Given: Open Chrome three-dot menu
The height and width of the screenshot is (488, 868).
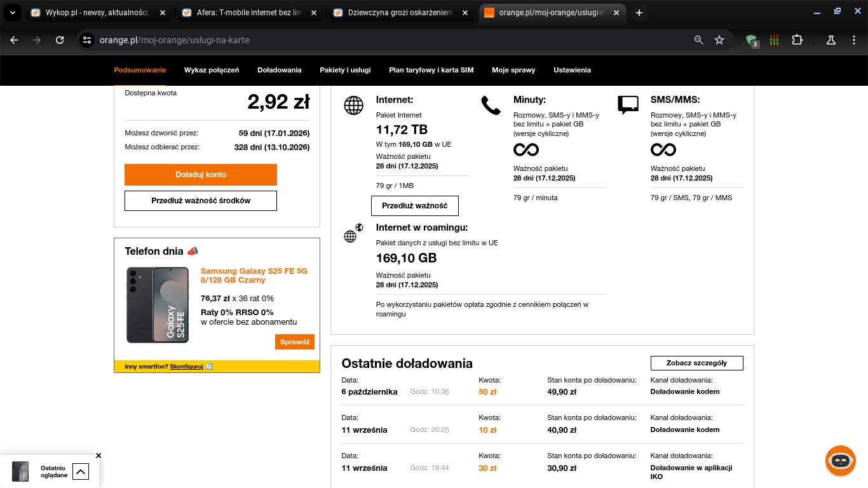Looking at the screenshot, I should tap(854, 40).
